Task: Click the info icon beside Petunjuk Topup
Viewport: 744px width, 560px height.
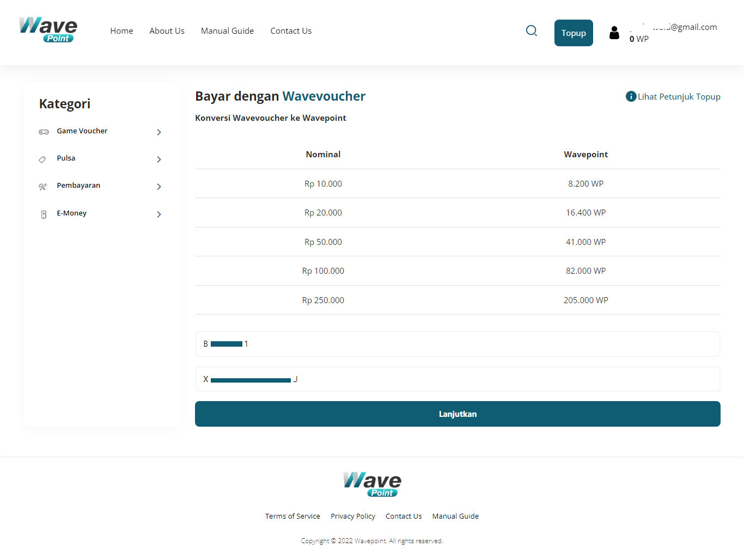Action: [631, 96]
